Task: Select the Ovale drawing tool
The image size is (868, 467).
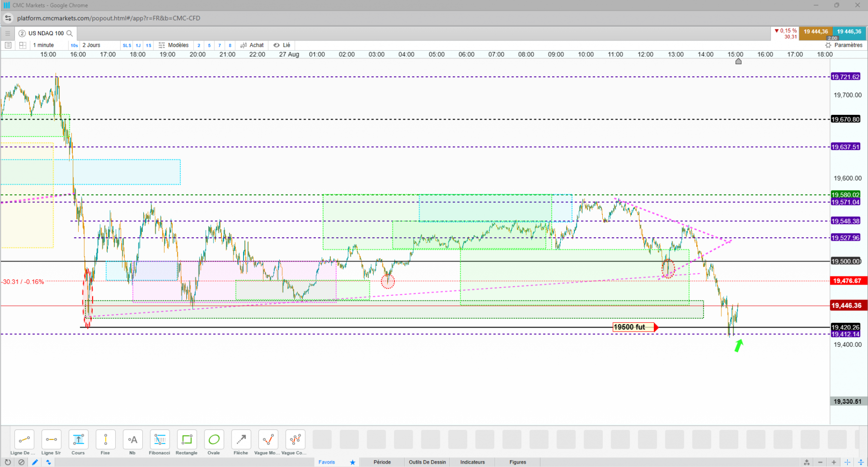Action: (x=214, y=440)
